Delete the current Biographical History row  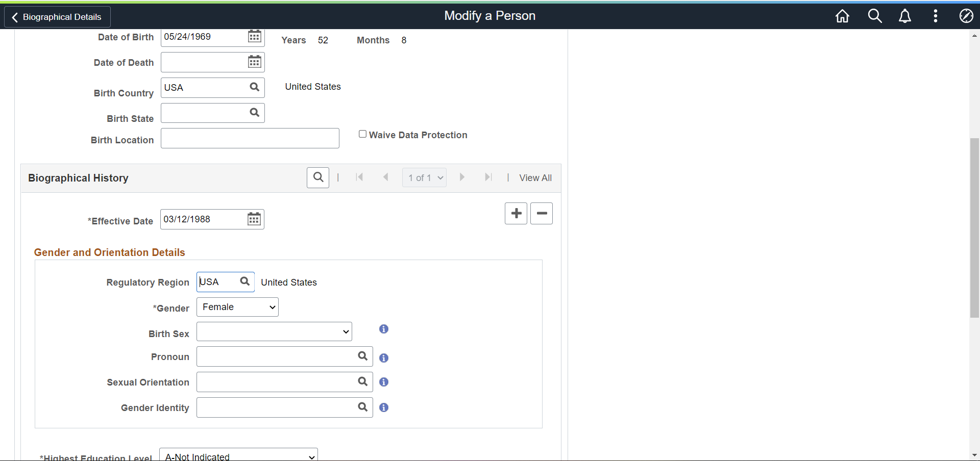tap(541, 213)
